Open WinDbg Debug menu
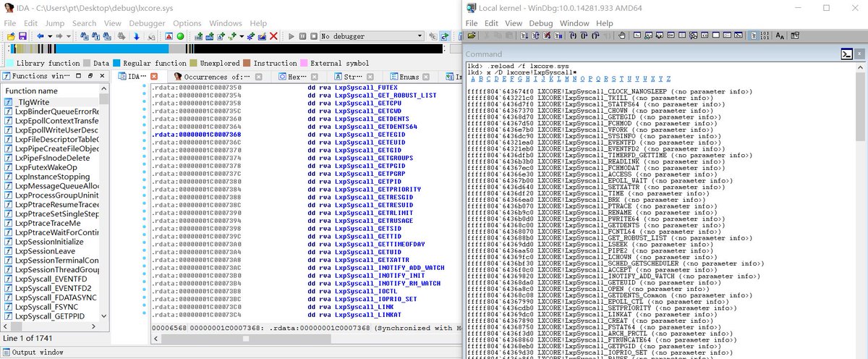Image resolution: width=868 pixels, height=359 pixels. click(540, 23)
